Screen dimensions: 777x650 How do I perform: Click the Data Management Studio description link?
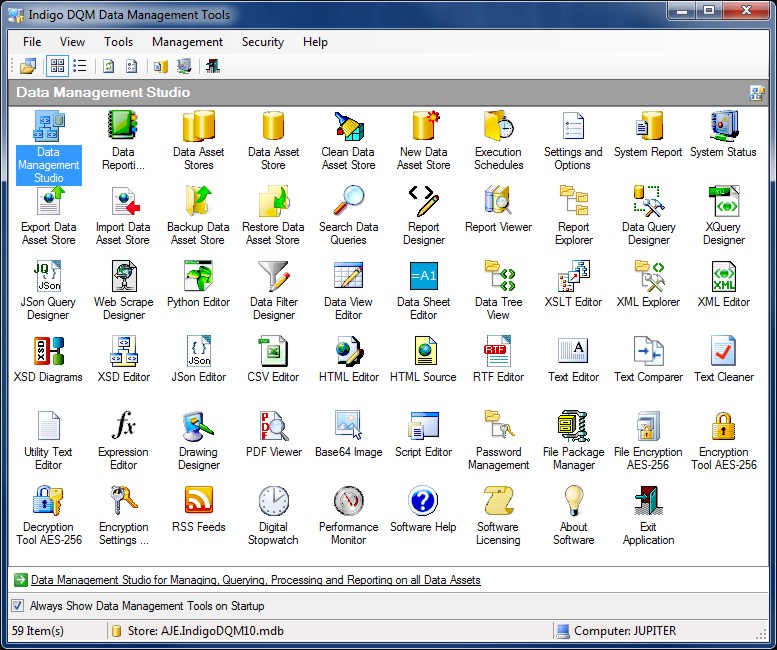coord(255,580)
